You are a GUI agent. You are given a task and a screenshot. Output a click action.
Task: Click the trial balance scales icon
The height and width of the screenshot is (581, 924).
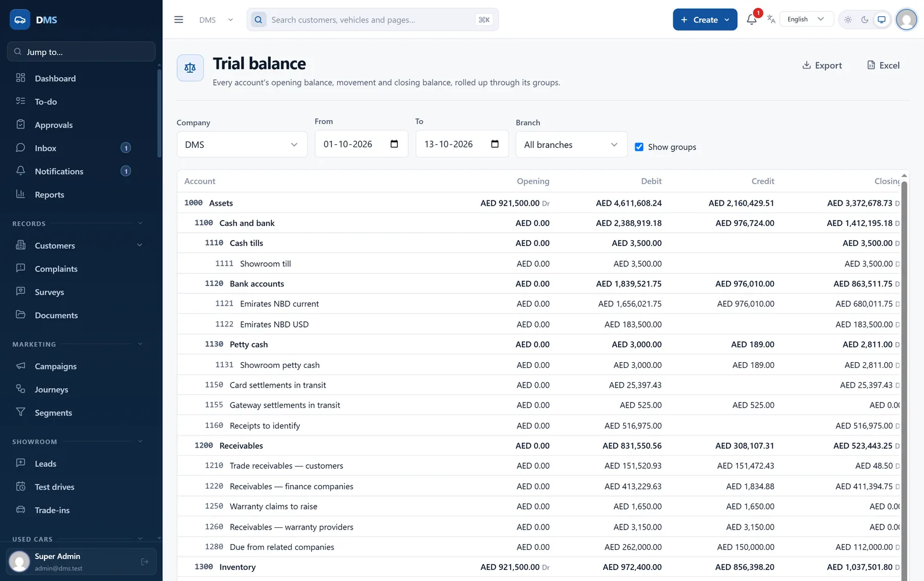(x=190, y=68)
